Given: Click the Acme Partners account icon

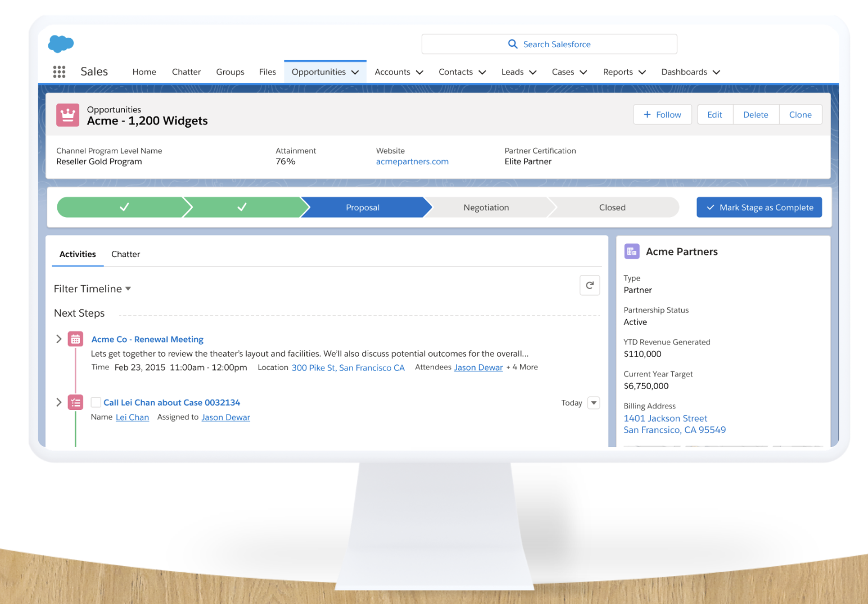Looking at the screenshot, I should (x=632, y=251).
